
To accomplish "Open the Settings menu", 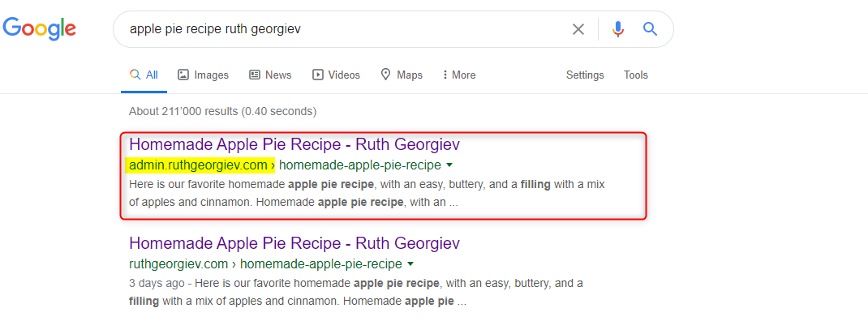I will click(585, 75).
